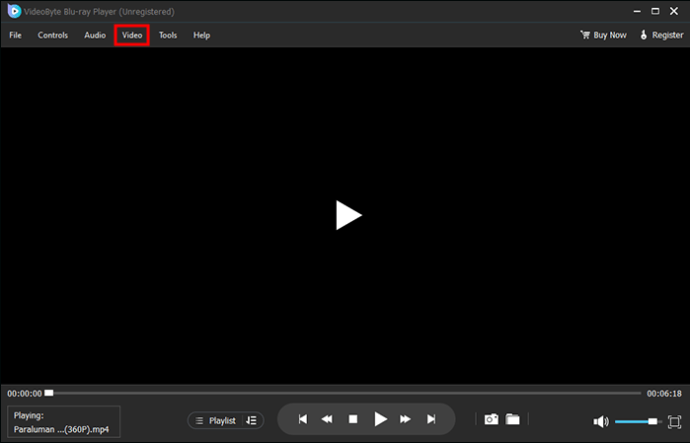Image resolution: width=690 pixels, height=443 pixels.
Task: Adjust the volume slider
Action: pyautogui.click(x=638, y=421)
